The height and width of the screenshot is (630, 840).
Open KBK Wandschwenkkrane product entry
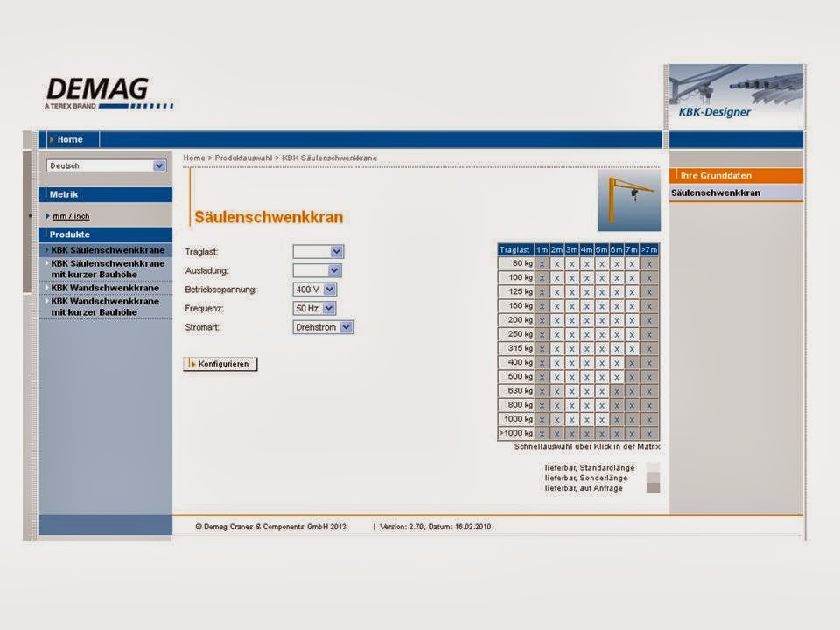pyautogui.click(x=105, y=288)
